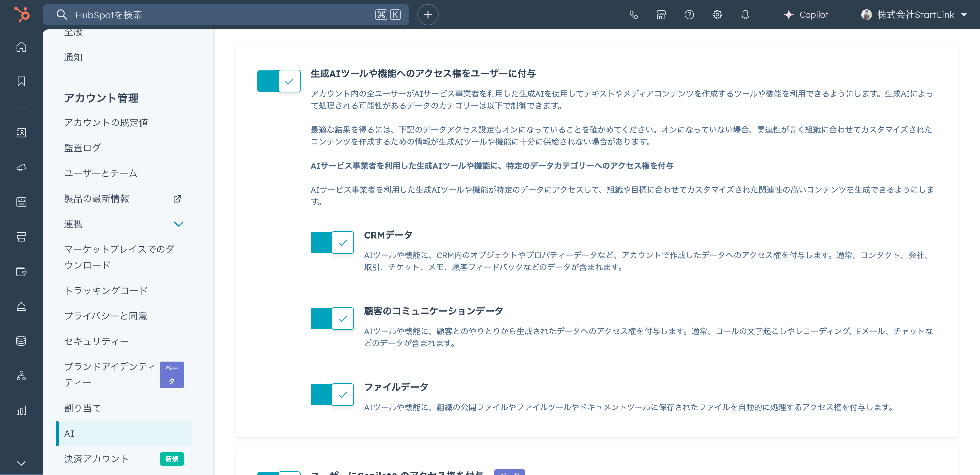Toggle 顧客のコミュニケーションデータ switch
The height and width of the screenshot is (475, 980).
point(332,319)
